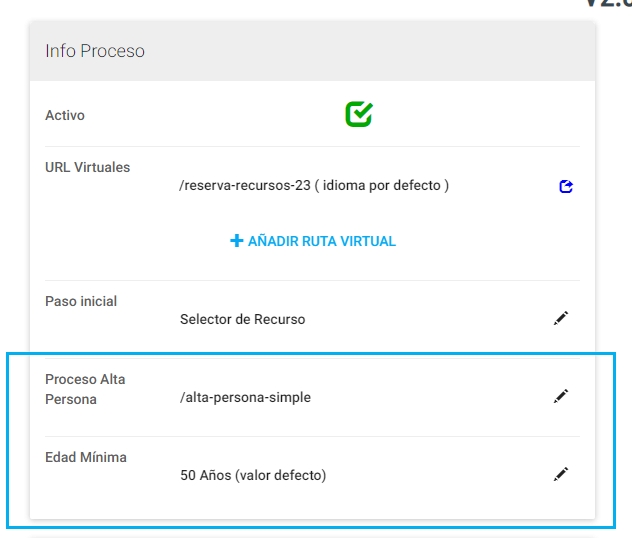Select the 50 Años (valor defecto) value
The image size is (632, 538).
[253, 475]
